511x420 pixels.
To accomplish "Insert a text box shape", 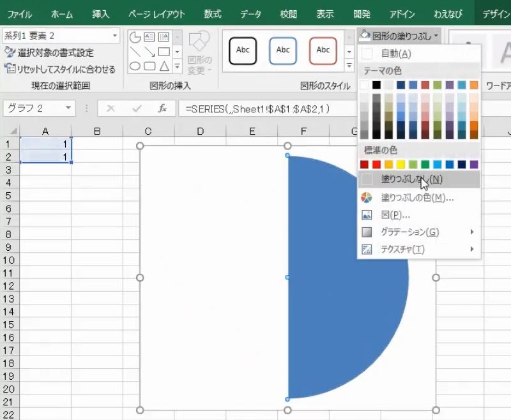I will pyautogui.click(x=149, y=37).
